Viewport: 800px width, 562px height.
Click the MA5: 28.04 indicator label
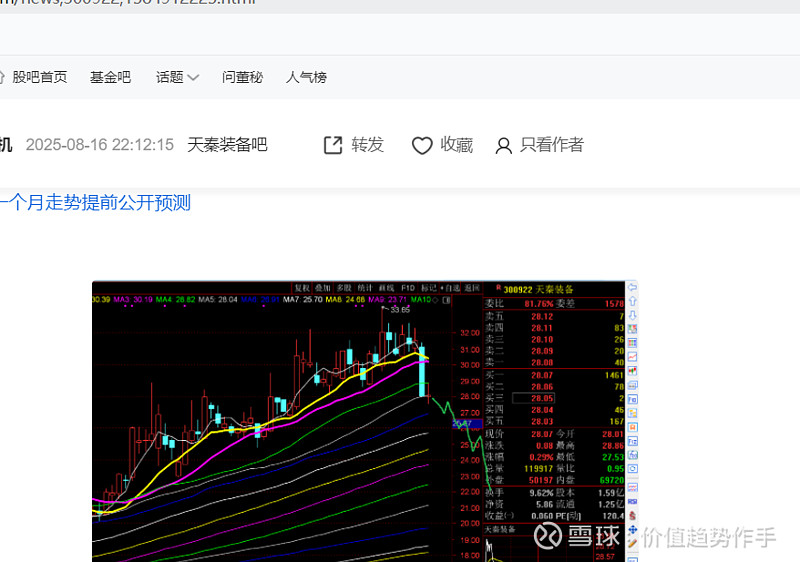click(x=218, y=299)
